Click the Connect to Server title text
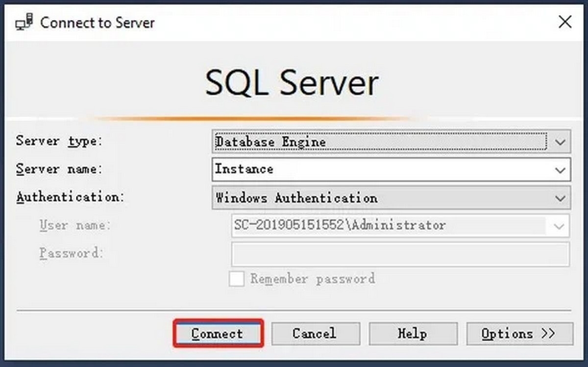The width and height of the screenshot is (588, 367). point(97,23)
